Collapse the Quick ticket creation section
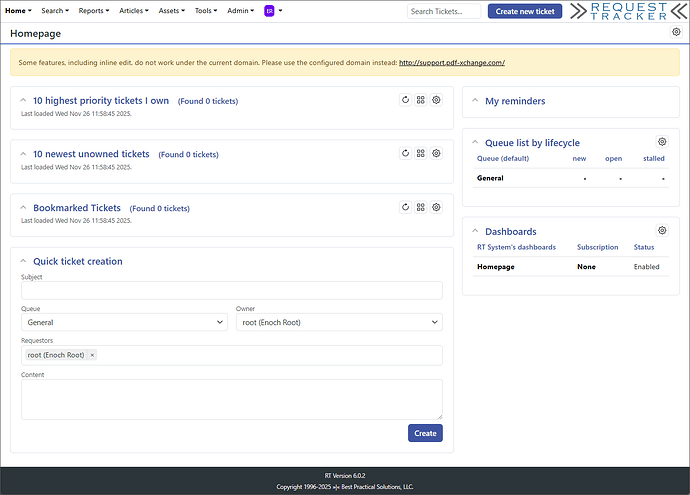Viewport: 690px width, 495px height. coord(23,262)
